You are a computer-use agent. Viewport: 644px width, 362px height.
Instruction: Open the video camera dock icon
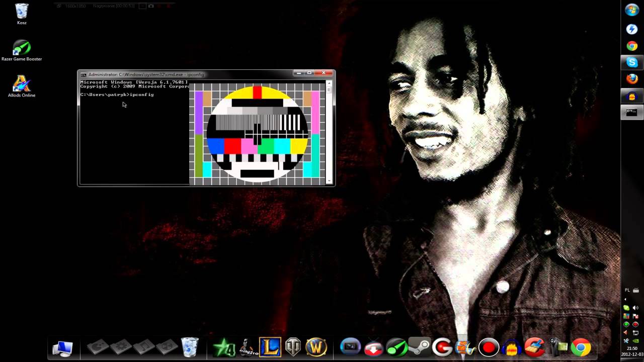click(x=557, y=347)
